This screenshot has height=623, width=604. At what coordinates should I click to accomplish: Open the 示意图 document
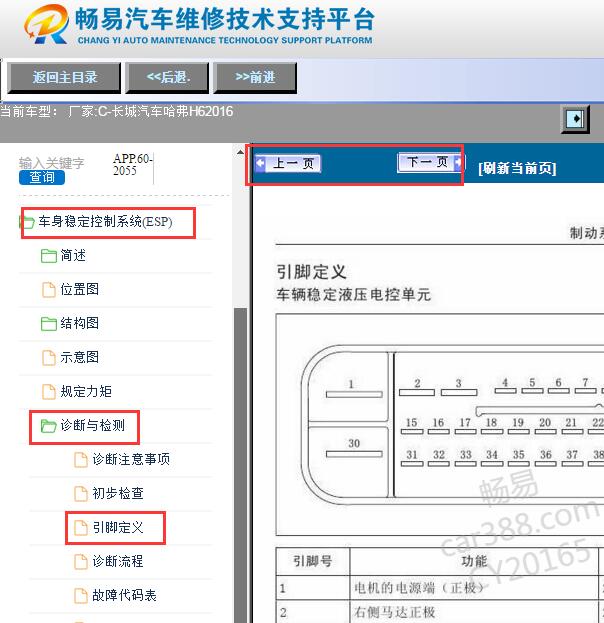pos(79,357)
